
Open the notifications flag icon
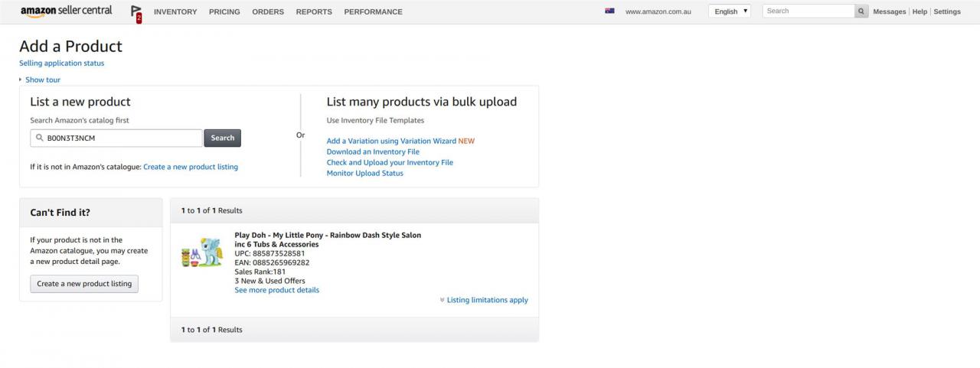point(136,13)
